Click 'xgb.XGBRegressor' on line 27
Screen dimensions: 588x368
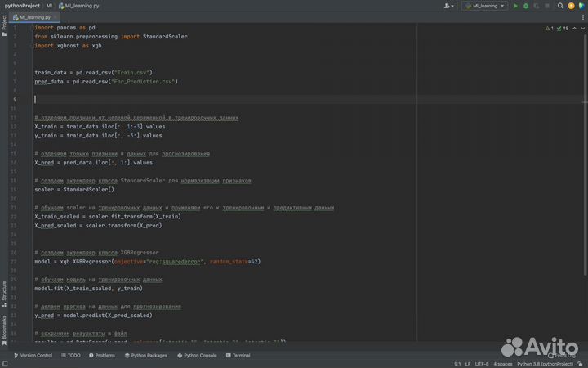coord(86,262)
